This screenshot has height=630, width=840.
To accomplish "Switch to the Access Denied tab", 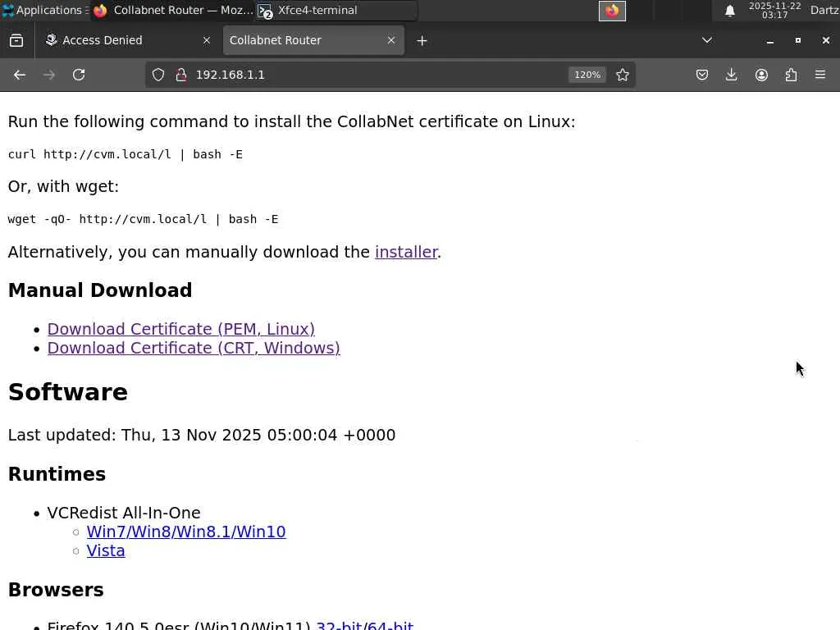I will click(128, 40).
